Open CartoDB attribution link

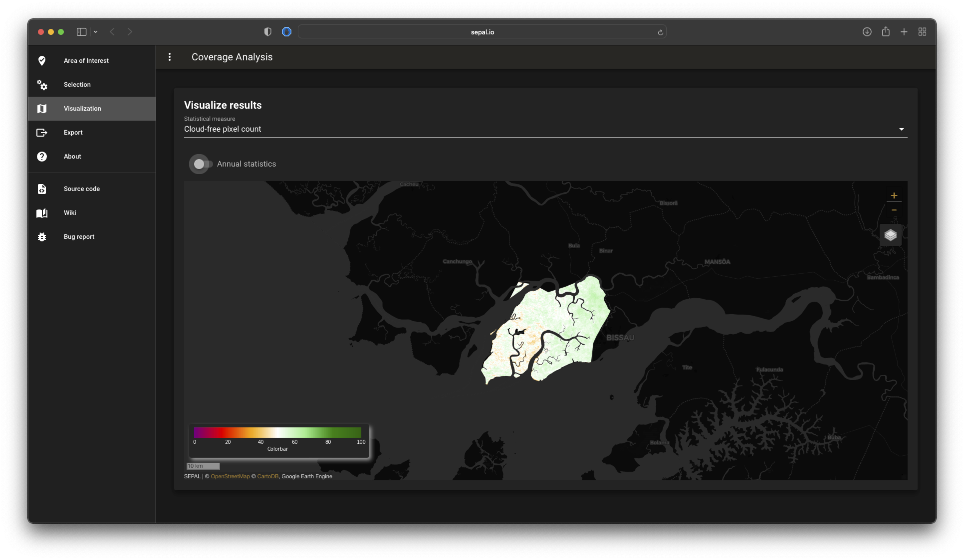[267, 476]
